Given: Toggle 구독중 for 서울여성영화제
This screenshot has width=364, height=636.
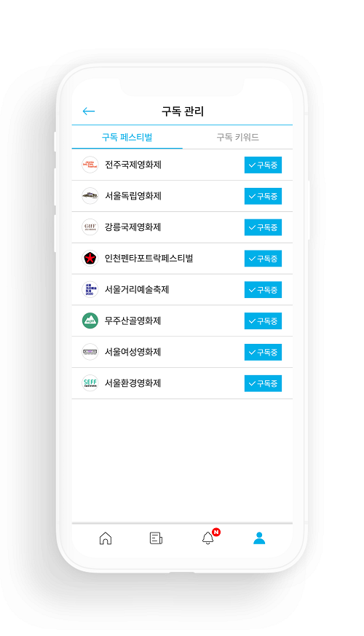Looking at the screenshot, I should (x=263, y=352).
